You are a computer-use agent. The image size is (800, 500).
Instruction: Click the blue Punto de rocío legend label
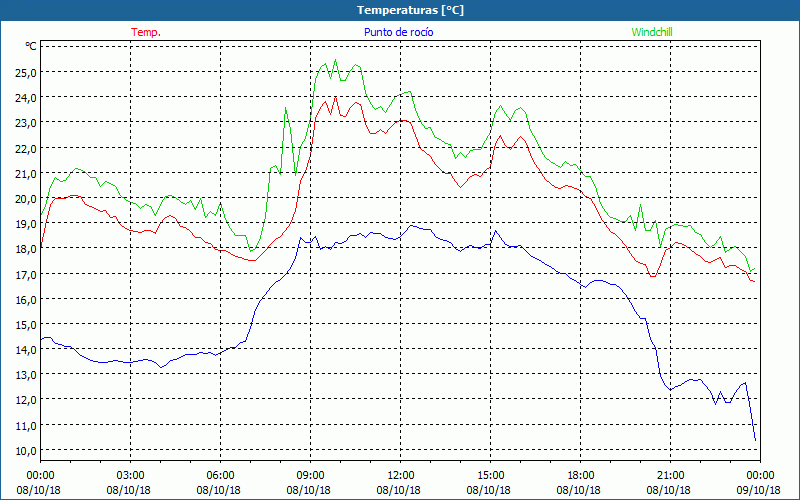[398, 32]
